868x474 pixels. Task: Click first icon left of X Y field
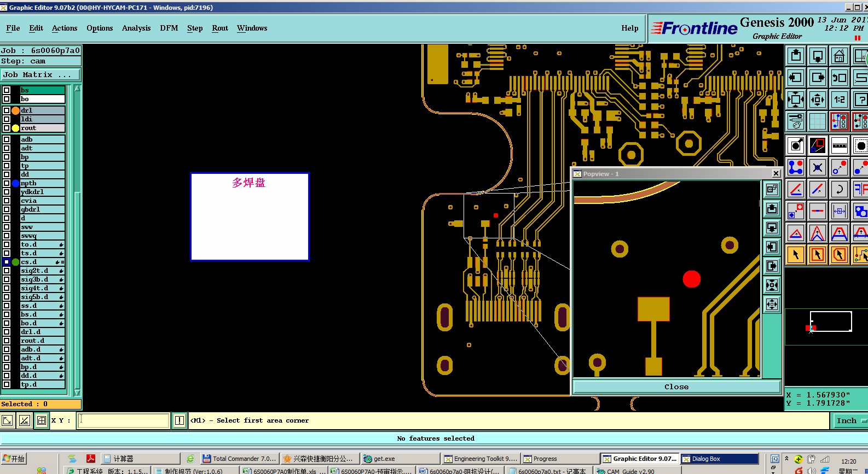click(x=7, y=420)
